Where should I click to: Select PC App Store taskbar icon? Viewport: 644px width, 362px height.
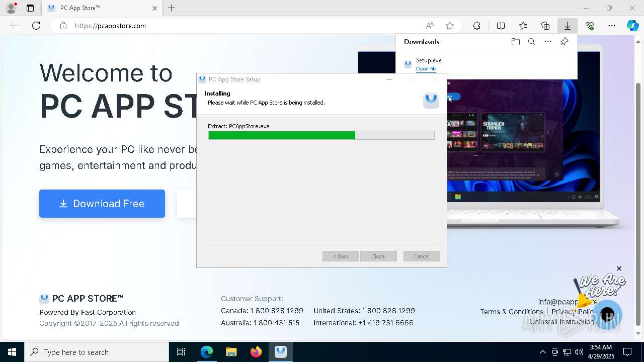click(281, 352)
